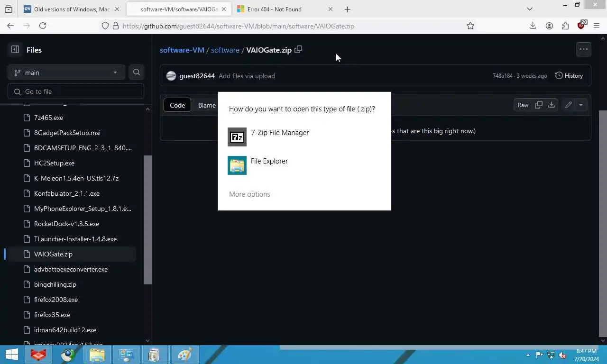Open File Explorer from the taskbar
This screenshot has width=607, height=364.
click(97, 355)
